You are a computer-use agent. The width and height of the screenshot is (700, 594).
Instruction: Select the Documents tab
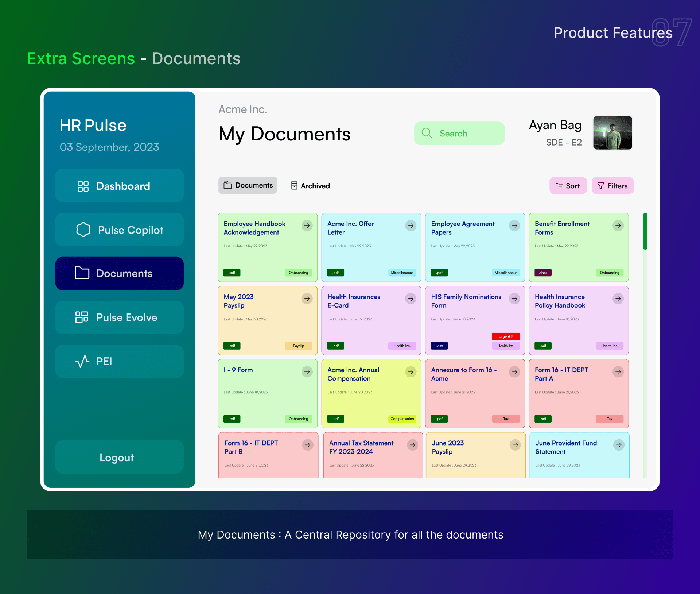(x=248, y=185)
